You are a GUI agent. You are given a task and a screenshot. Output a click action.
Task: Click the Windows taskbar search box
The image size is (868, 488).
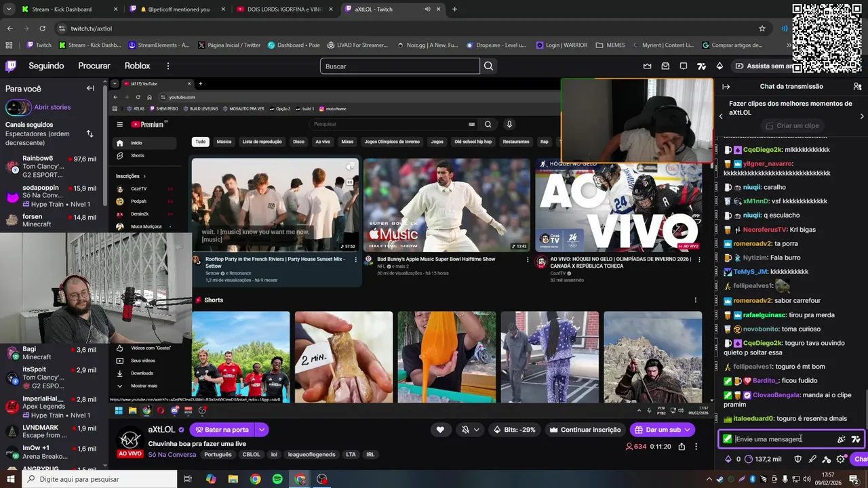point(98,479)
